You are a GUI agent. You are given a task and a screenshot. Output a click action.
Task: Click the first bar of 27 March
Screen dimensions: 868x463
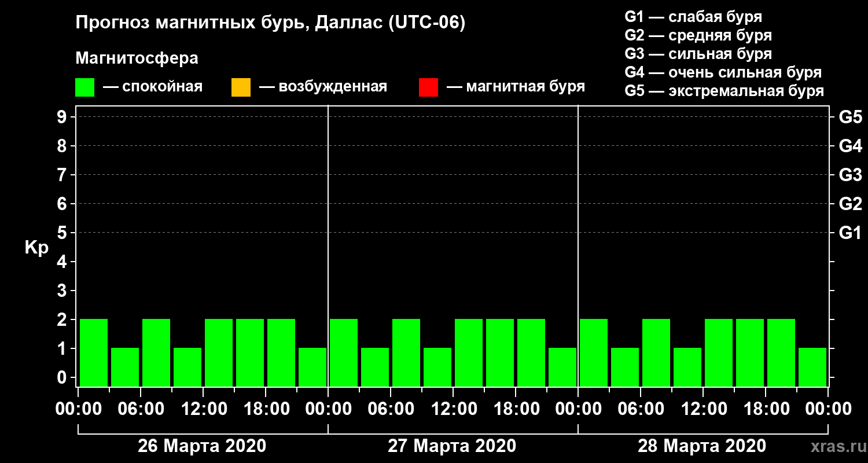point(344,352)
